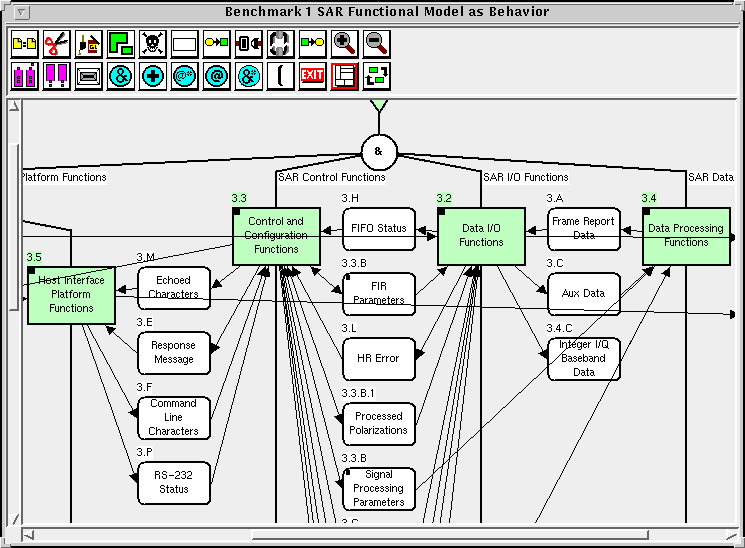The image size is (745, 548).
Task: Click the scissors cut icon
Action: pos(57,44)
